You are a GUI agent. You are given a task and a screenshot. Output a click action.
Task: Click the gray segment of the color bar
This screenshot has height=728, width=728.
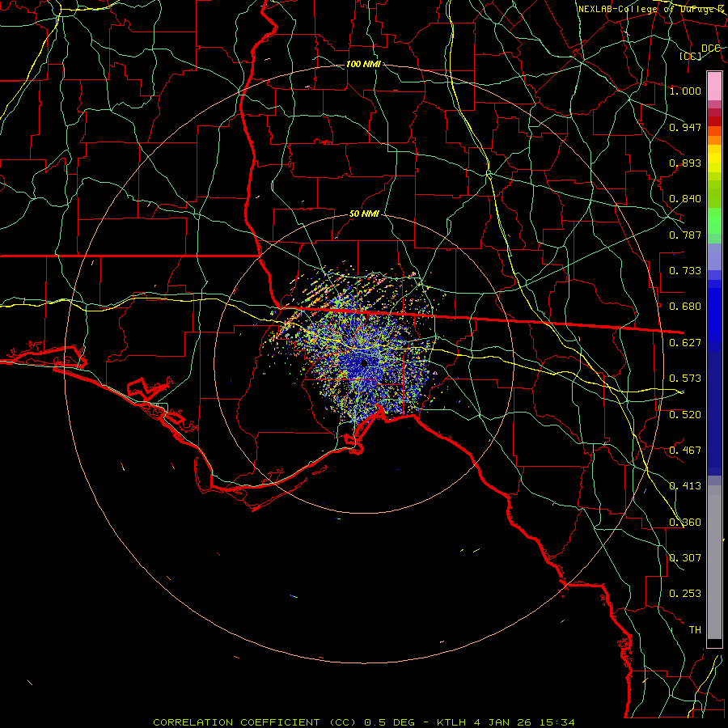point(714,562)
